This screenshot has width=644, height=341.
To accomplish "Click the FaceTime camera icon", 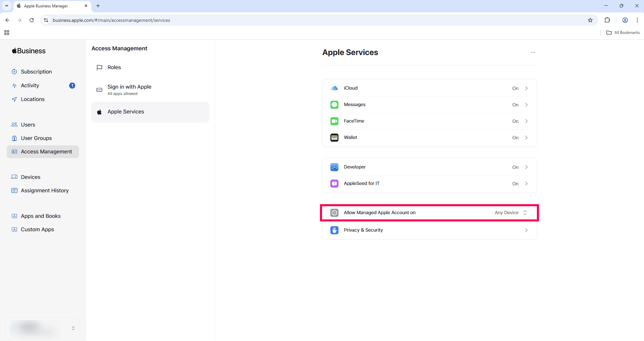I will pyautogui.click(x=334, y=121).
